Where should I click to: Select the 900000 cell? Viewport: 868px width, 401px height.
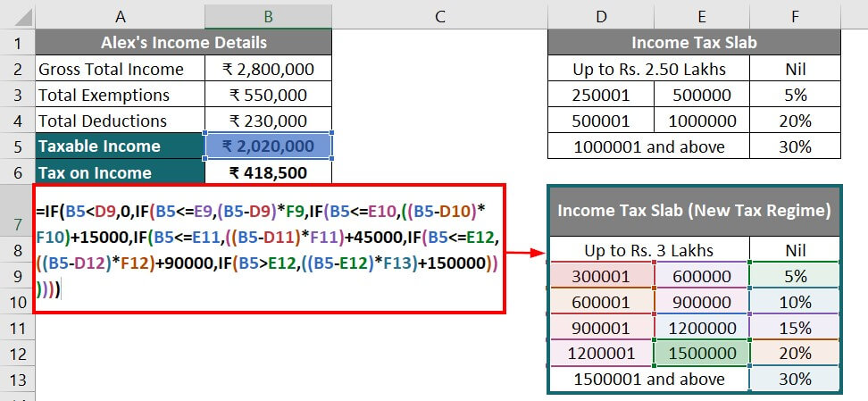tap(702, 302)
